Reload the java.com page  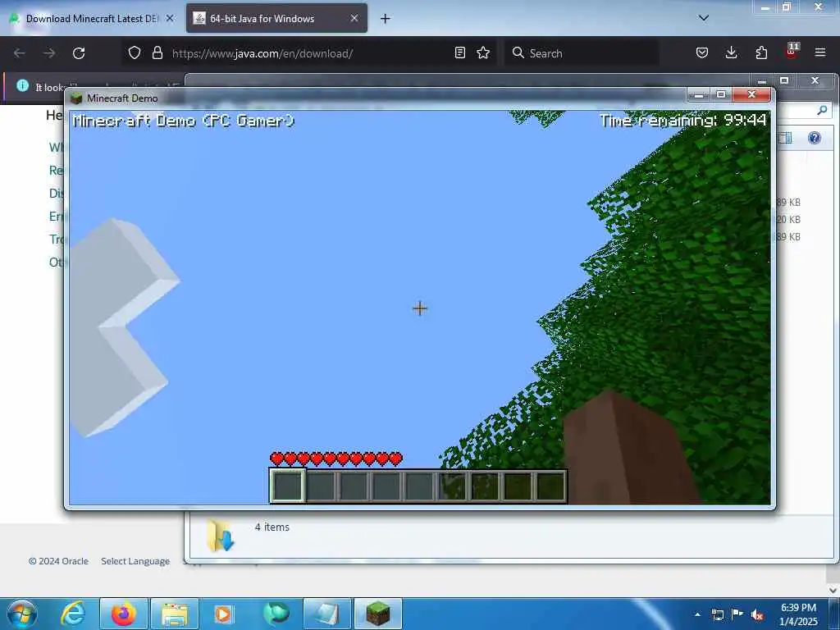pos(79,53)
